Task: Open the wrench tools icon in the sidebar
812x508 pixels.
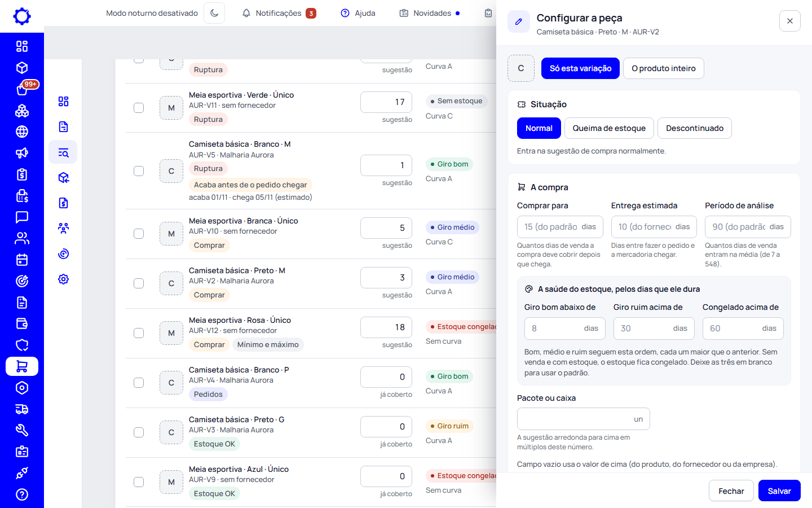Action: (22, 430)
